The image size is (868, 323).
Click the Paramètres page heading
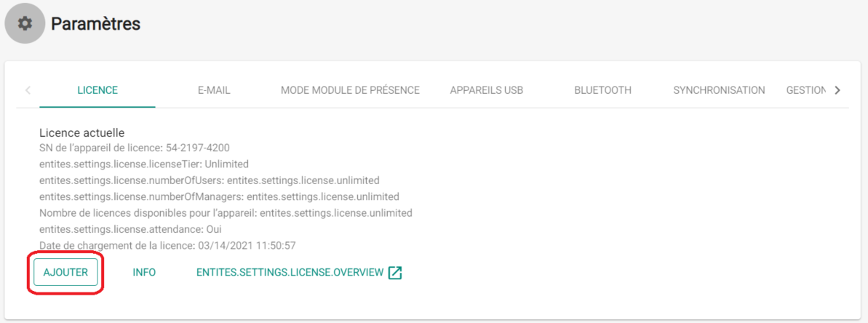[96, 24]
